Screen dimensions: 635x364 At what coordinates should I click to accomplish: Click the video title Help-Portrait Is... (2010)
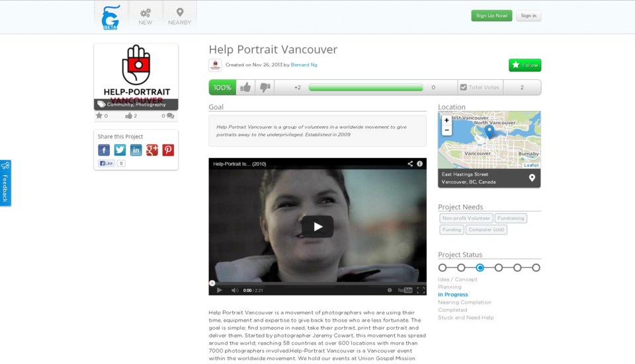pyautogui.click(x=239, y=164)
